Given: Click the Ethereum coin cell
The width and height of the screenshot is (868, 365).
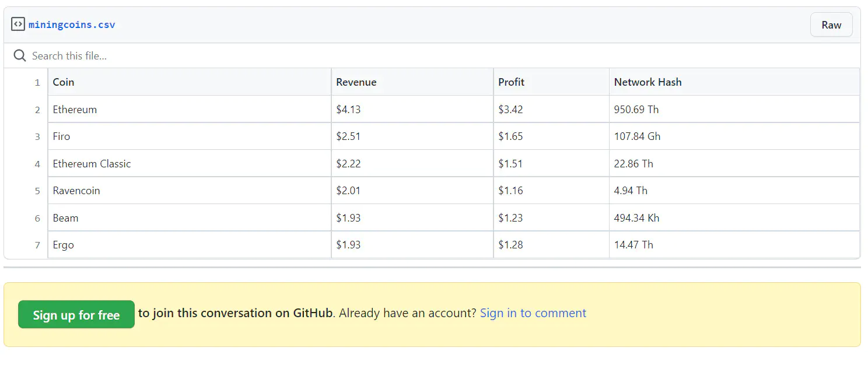Looking at the screenshot, I should tap(190, 110).
